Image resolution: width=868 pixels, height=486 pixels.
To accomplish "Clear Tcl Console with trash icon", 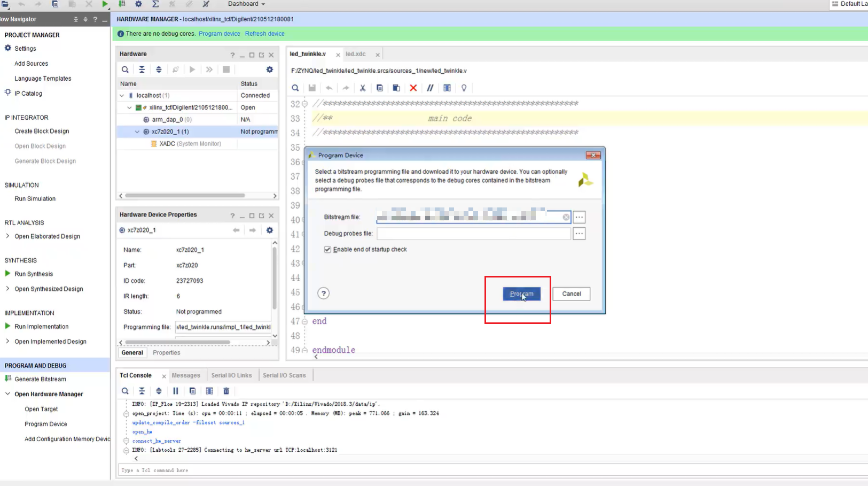I will [226, 391].
